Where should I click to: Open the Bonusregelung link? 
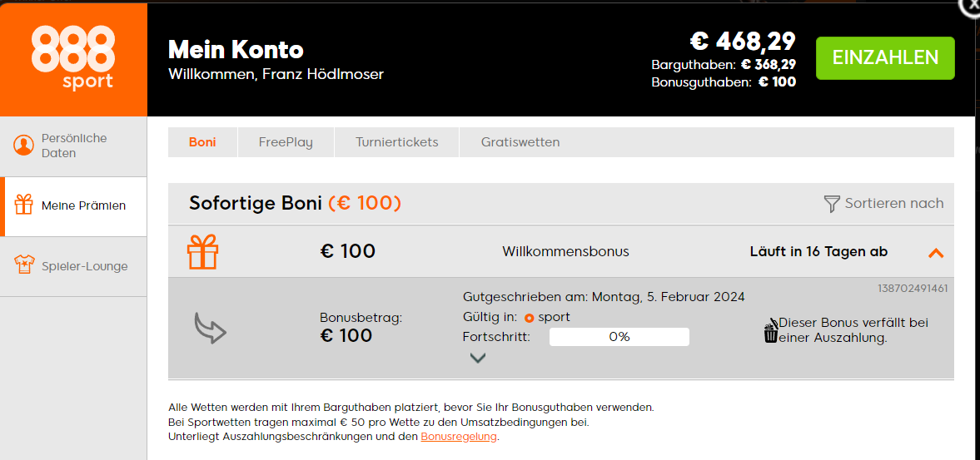tap(460, 437)
